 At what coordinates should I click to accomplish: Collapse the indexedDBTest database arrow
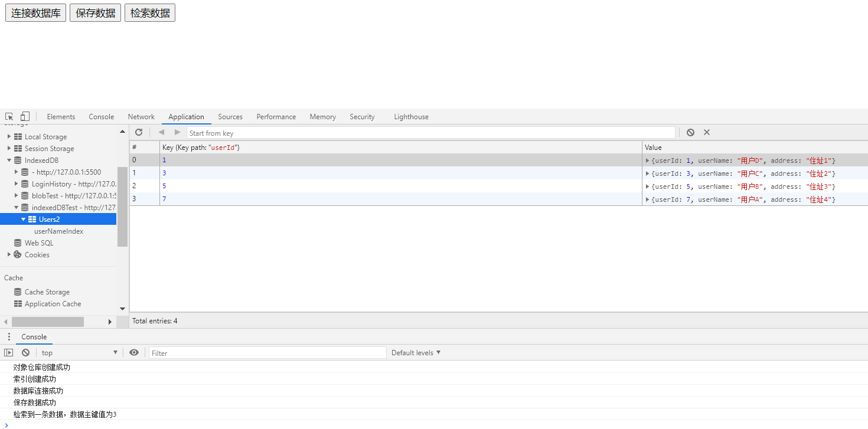pos(16,208)
